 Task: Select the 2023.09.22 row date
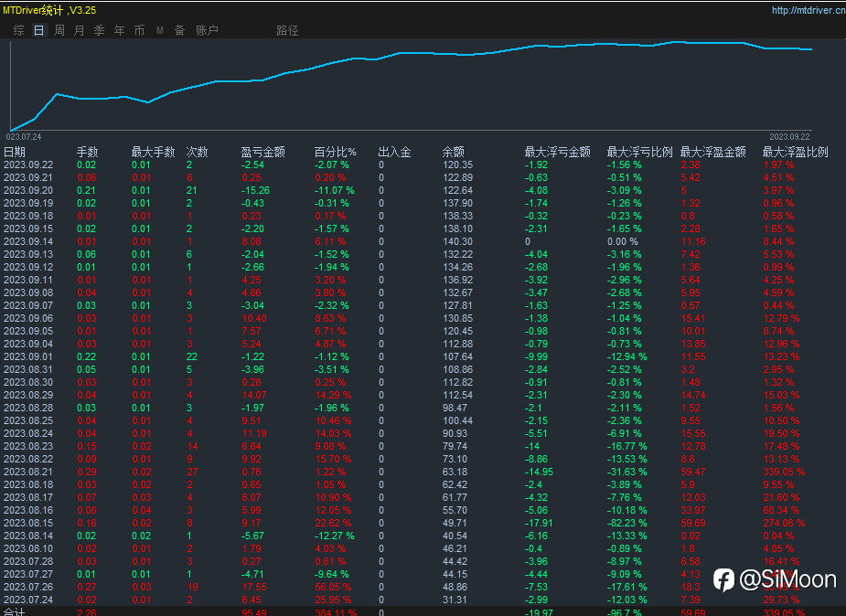[x=28, y=165]
